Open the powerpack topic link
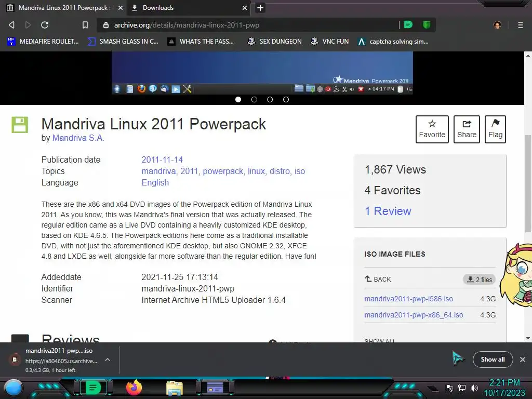 click(223, 171)
